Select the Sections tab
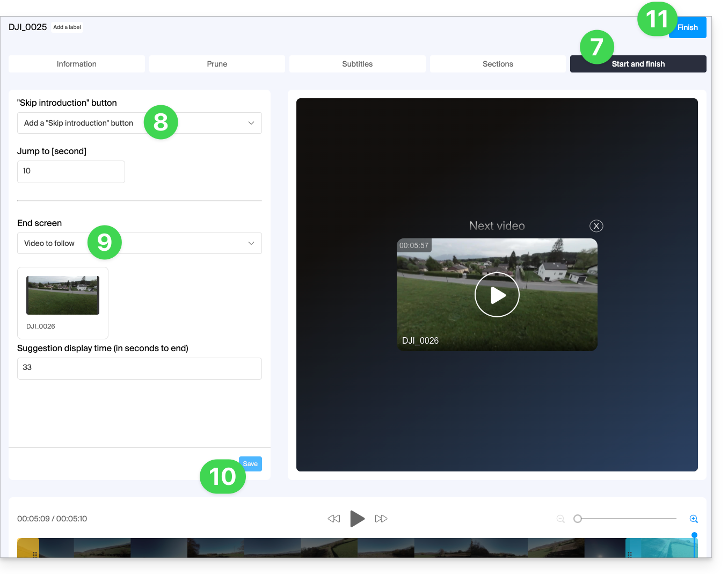 pyautogui.click(x=498, y=64)
